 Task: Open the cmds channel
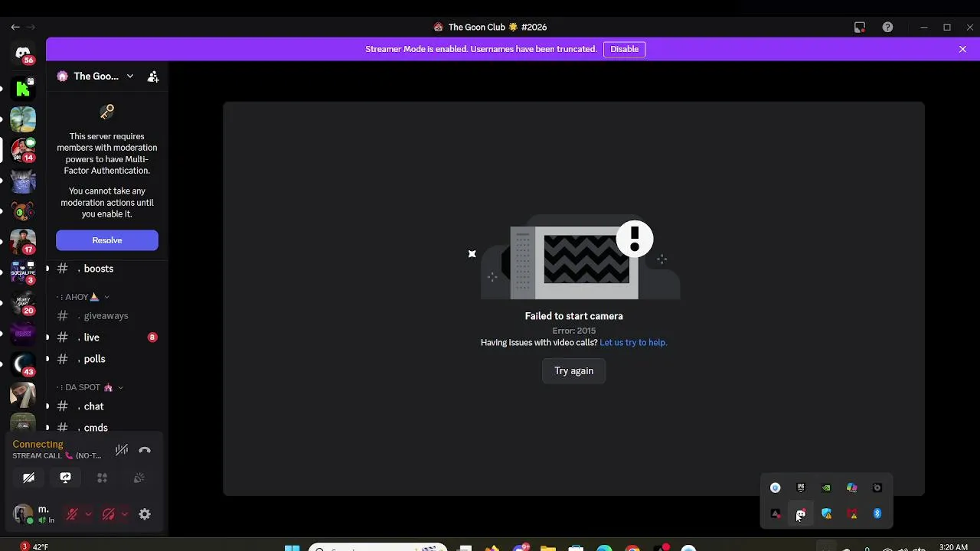tap(106, 428)
